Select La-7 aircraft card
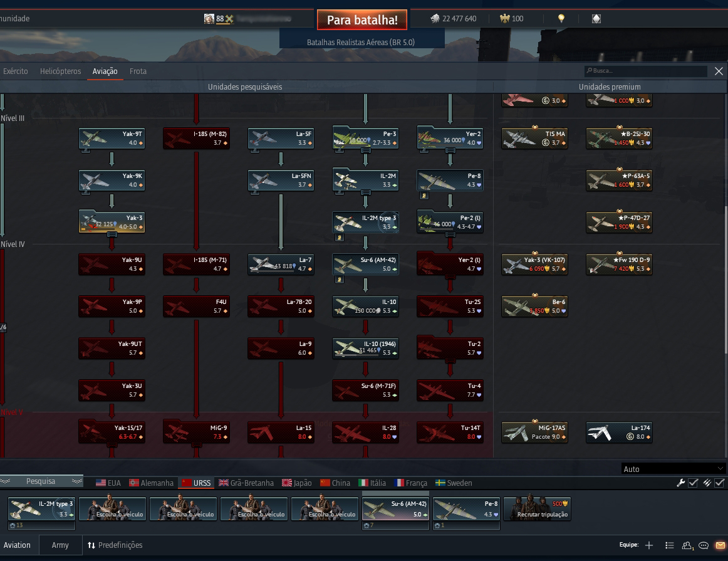The width and height of the screenshot is (728, 561). tap(281, 265)
